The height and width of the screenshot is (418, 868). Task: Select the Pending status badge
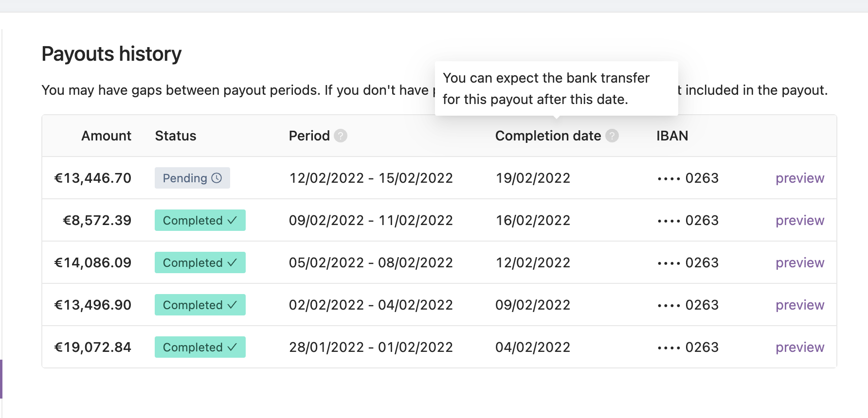point(192,178)
